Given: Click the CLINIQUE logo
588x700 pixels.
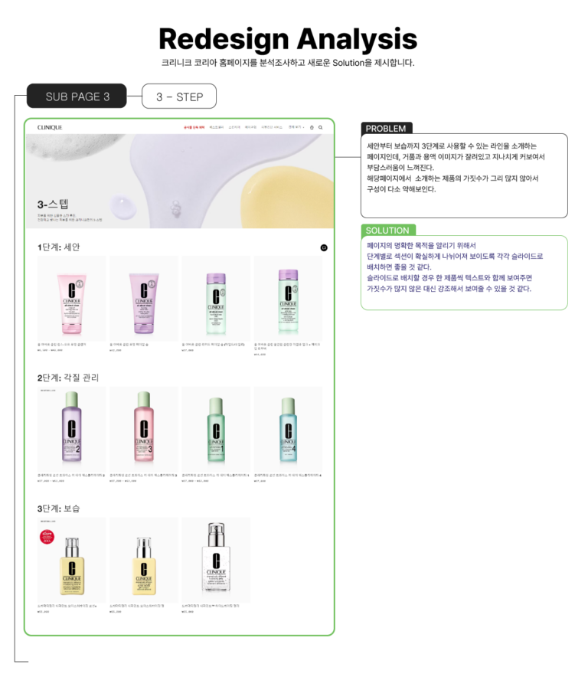Looking at the screenshot, I should tap(50, 127).
